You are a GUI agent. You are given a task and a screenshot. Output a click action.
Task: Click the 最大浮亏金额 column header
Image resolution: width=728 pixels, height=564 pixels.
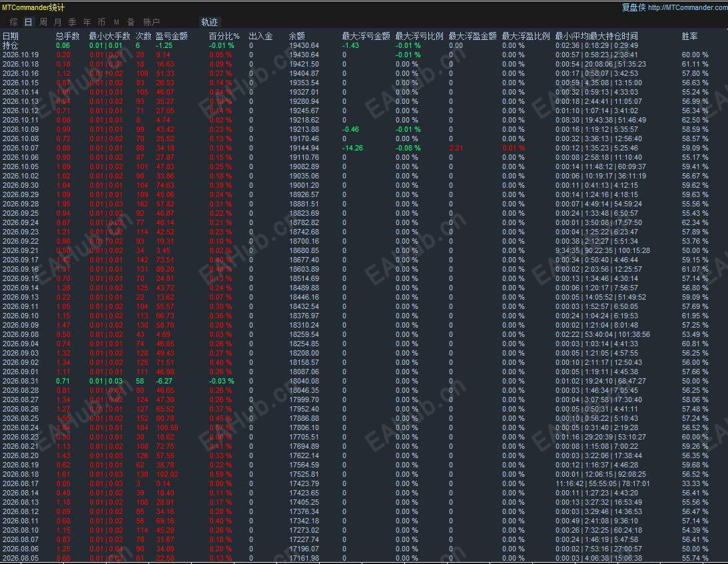pyautogui.click(x=366, y=36)
